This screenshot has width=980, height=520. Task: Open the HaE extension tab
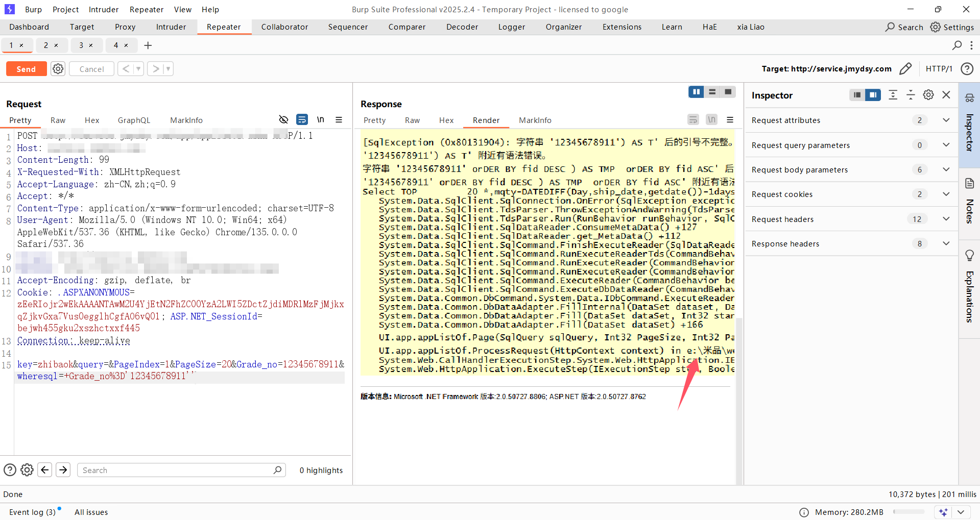[x=709, y=27]
